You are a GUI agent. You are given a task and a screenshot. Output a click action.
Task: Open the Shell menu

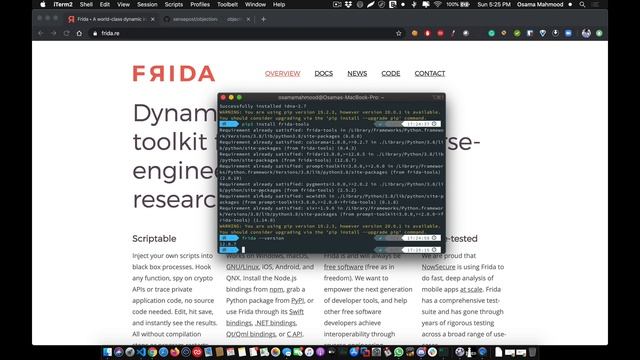click(86, 4)
